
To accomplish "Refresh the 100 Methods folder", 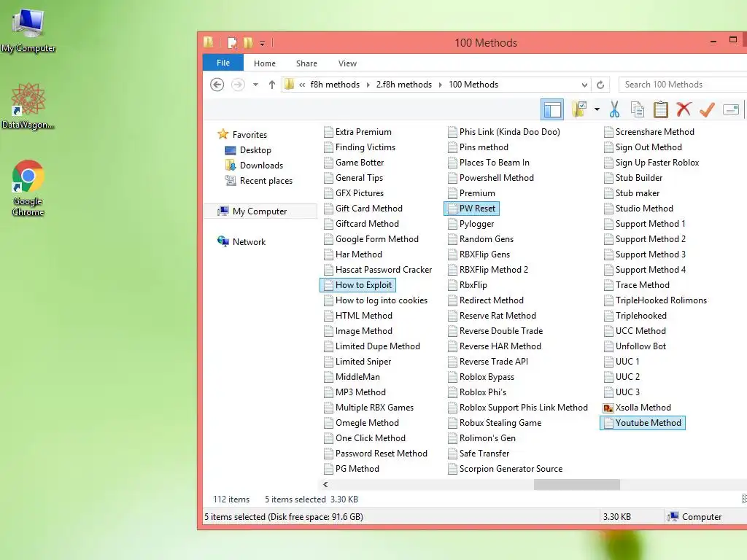I will 600,85.
